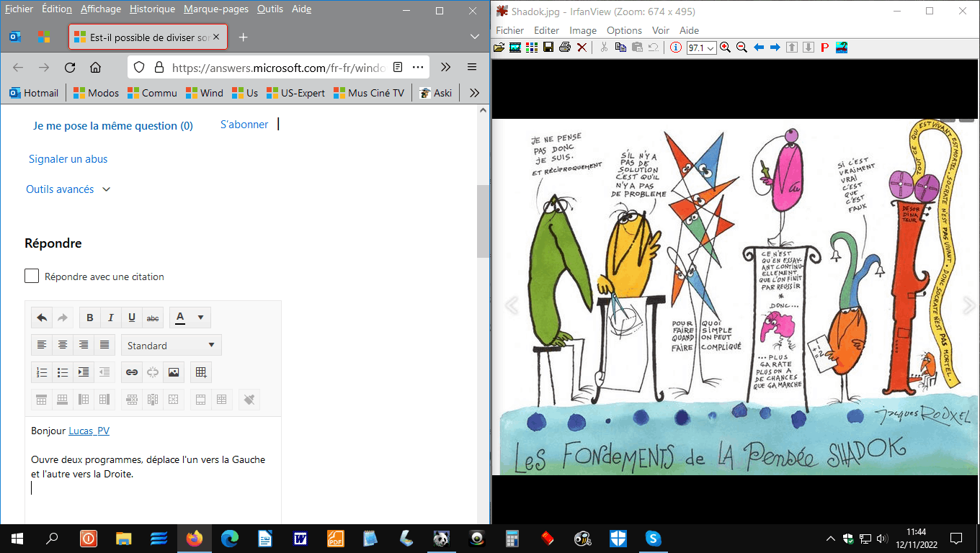Image resolution: width=980 pixels, height=553 pixels.
Task: Go to previous image with blue arrow
Action: [759, 48]
